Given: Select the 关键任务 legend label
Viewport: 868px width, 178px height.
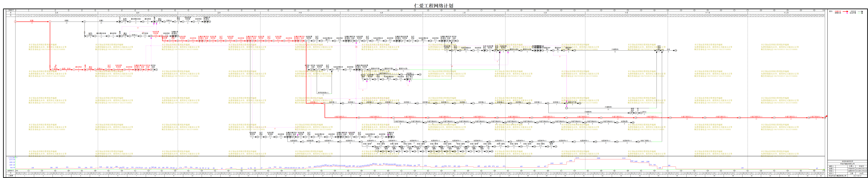Looking at the screenshot, I should tap(838, 11).
